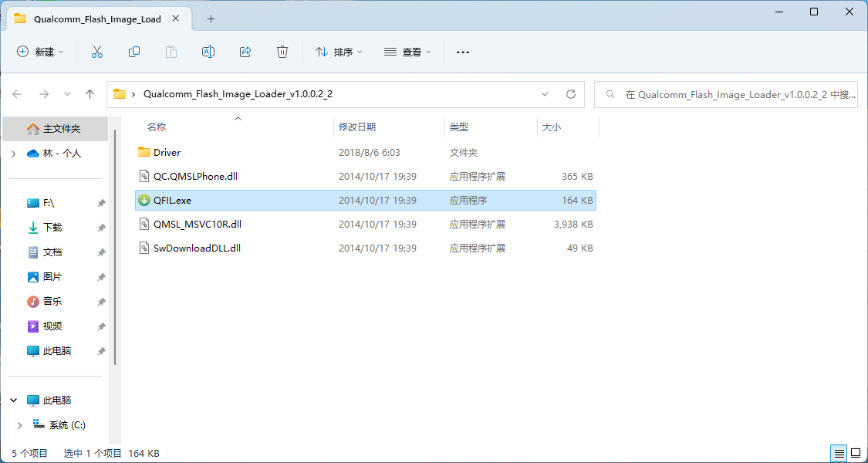The height and width of the screenshot is (463, 868).
Task: Open the 排序 (Sort) dropdown
Action: coord(339,52)
